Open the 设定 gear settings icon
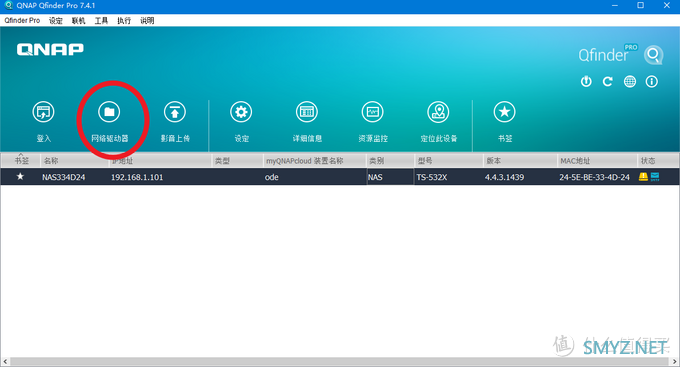This screenshot has width=680, height=367. pyautogui.click(x=241, y=112)
